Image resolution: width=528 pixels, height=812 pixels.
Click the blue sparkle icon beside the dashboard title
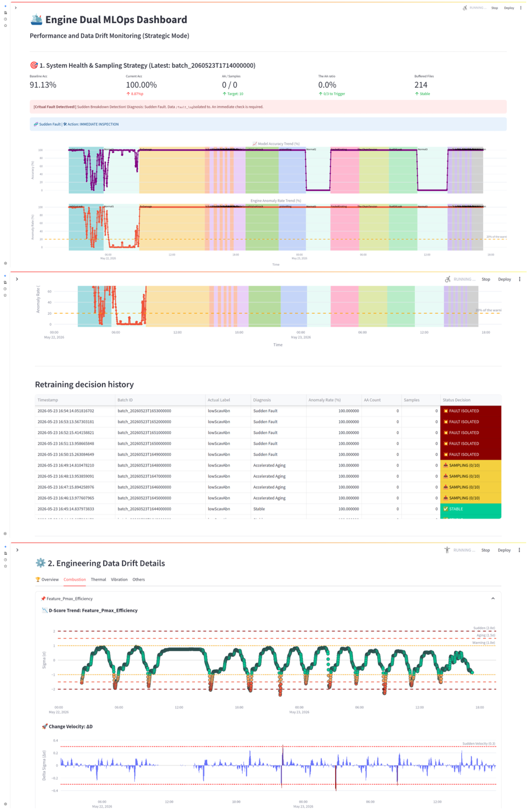pyautogui.click(x=5, y=6)
